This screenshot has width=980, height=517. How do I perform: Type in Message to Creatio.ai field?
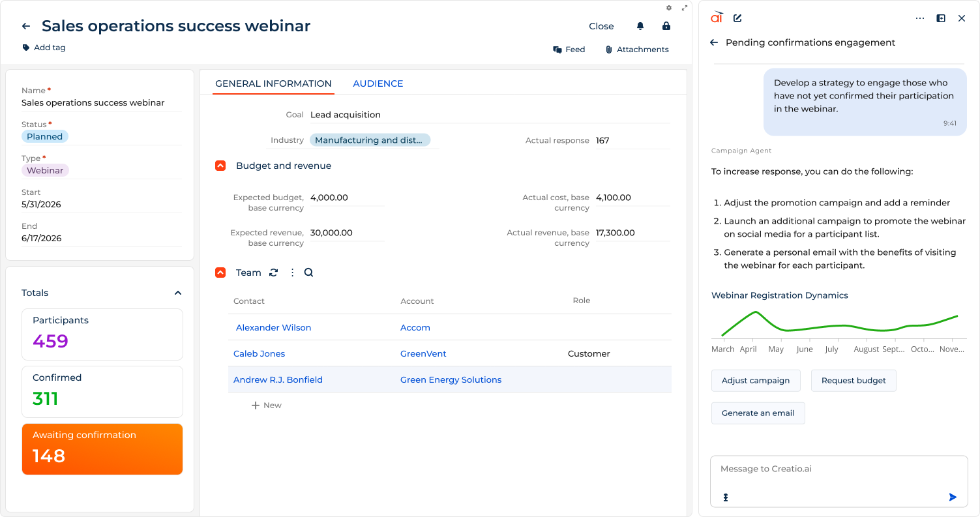click(x=839, y=469)
